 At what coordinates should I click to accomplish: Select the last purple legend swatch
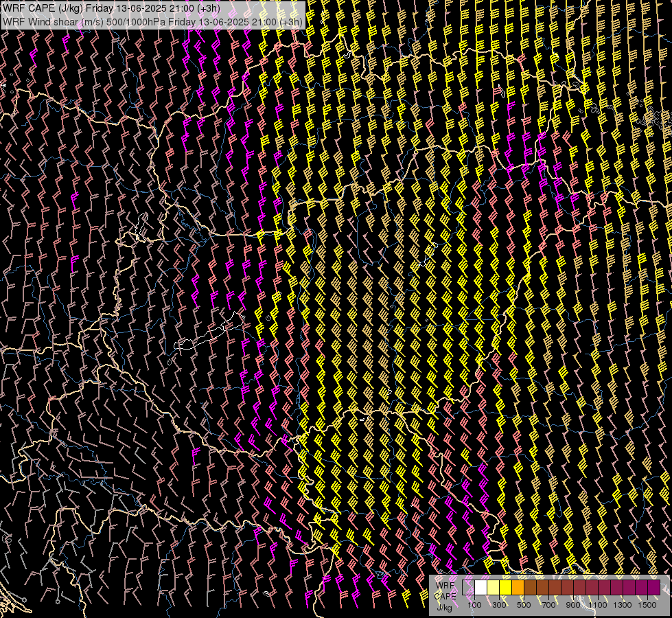tap(654, 587)
